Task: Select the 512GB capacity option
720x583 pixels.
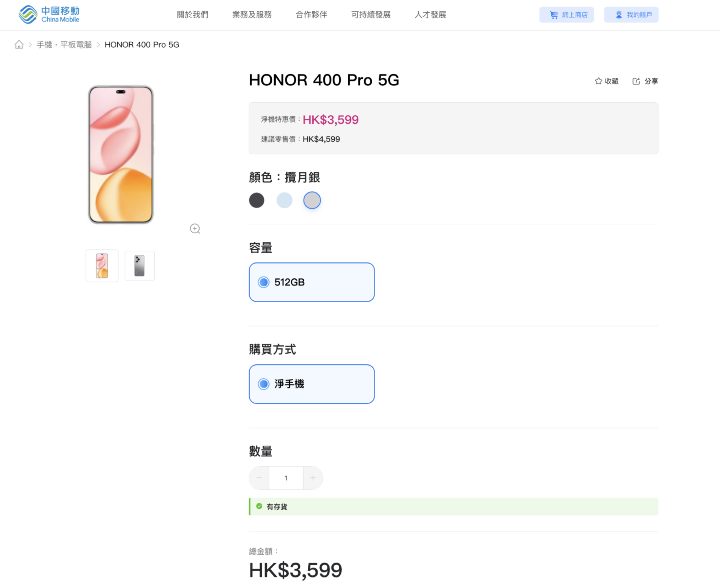Action: [x=312, y=282]
